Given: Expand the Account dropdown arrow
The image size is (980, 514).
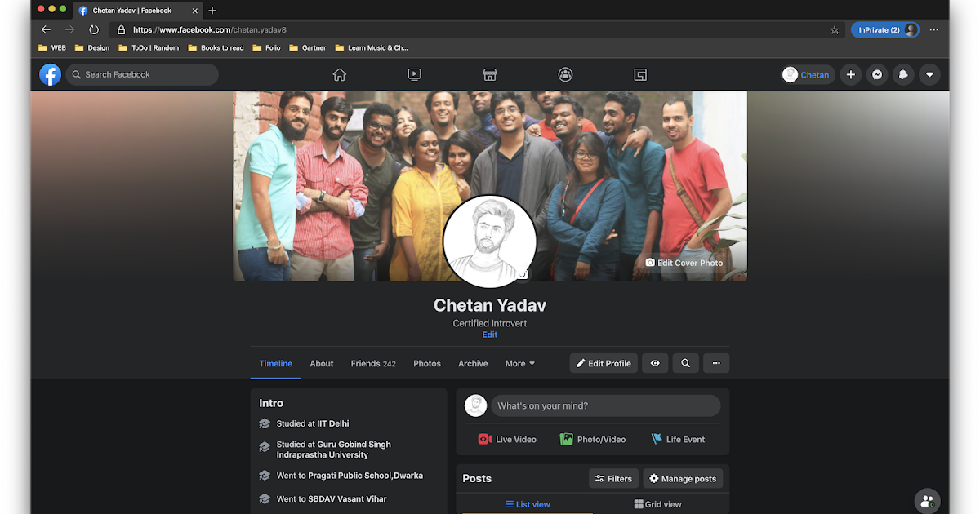Looking at the screenshot, I should coord(929,74).
